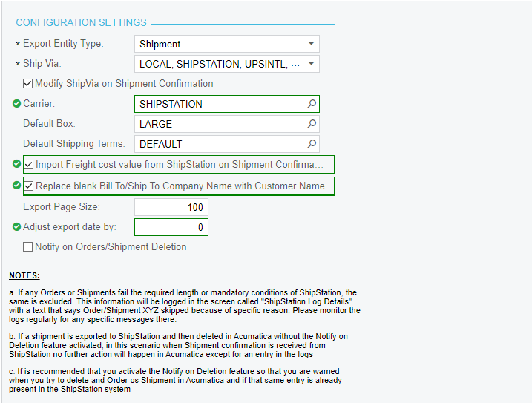Viewport: 532px width, 403px height.
Task: Click the green check icon beside Carrier
Action: 16,104
